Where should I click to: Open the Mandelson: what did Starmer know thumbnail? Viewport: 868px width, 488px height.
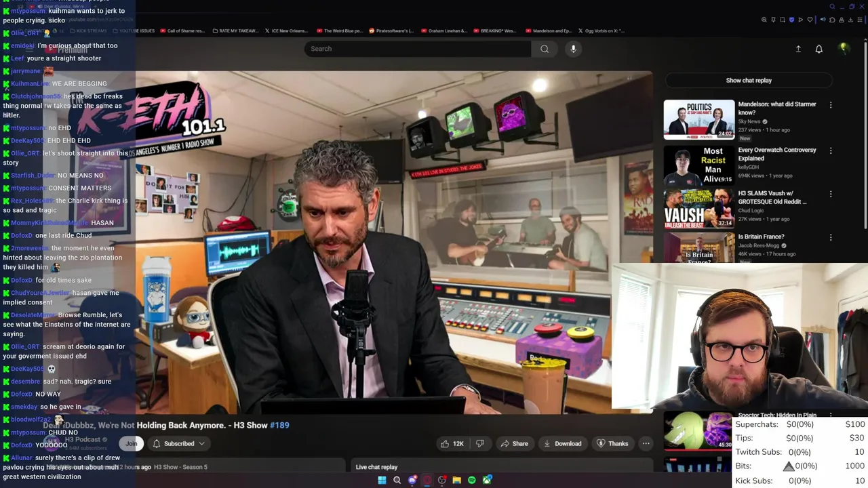tap(698, 119)
